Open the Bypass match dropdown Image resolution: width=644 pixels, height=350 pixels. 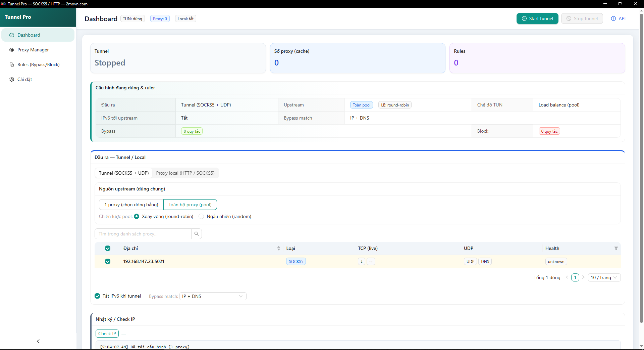pyautogui.click(x=213, y=296)
